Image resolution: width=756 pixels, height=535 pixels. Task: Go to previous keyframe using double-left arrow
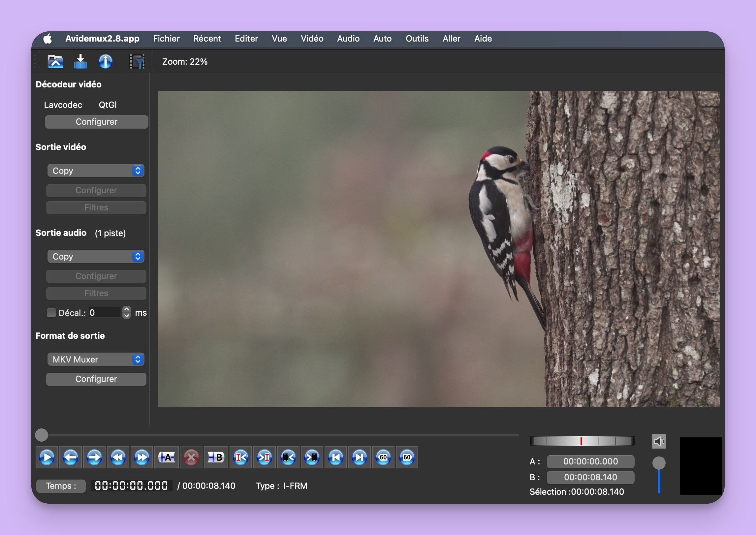[118, 457]
